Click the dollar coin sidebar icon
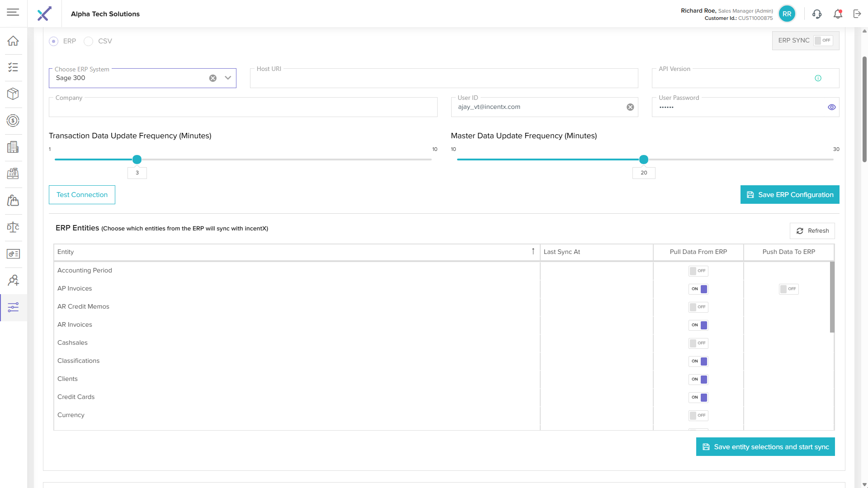This screenshot has width=868, height=488. click(x=13, y=121)
